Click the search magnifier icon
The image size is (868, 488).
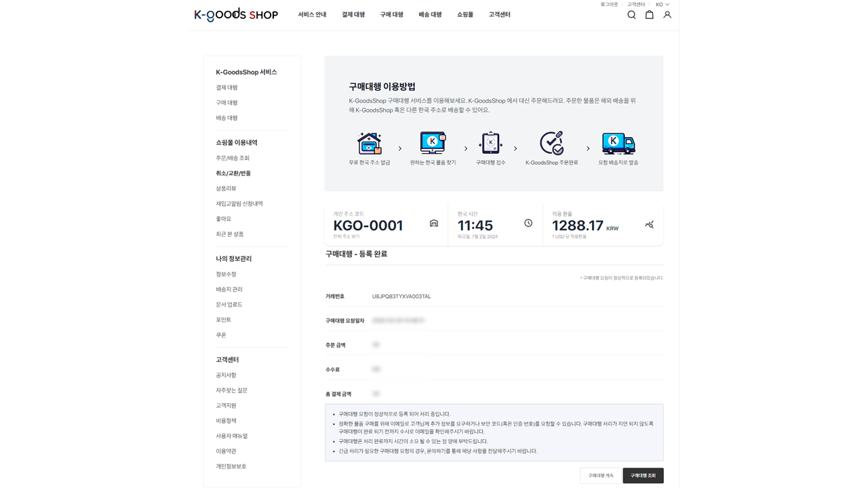(x=631, y=15)
